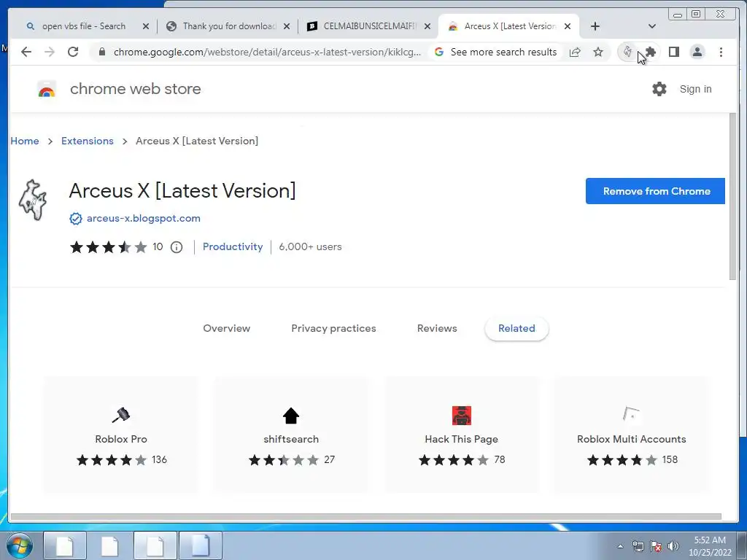Click the Chrome Web Store logo
This screenshot has height=560, width=747.
(47, 89)
